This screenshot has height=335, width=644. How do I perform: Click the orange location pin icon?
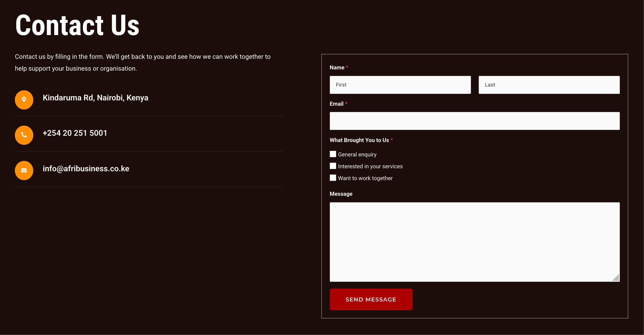click(x=24, y=100)
